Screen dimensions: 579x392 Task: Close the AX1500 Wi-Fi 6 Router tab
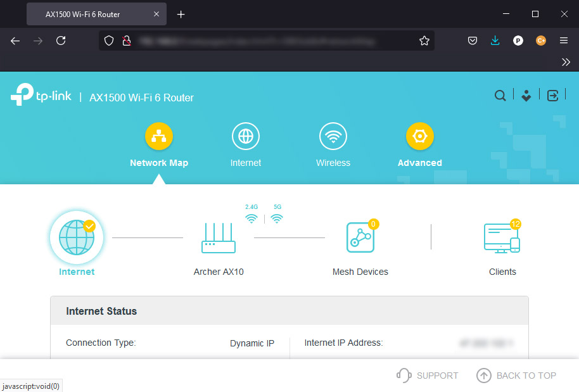156,14
